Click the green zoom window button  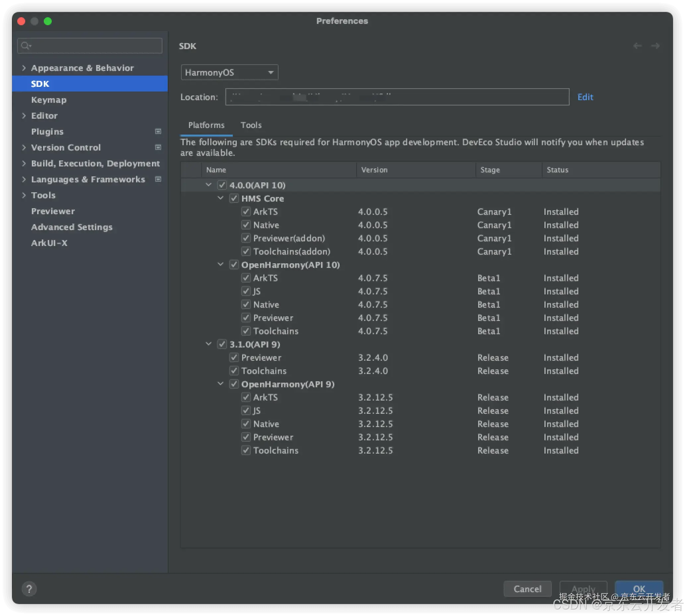coord(48,21)
